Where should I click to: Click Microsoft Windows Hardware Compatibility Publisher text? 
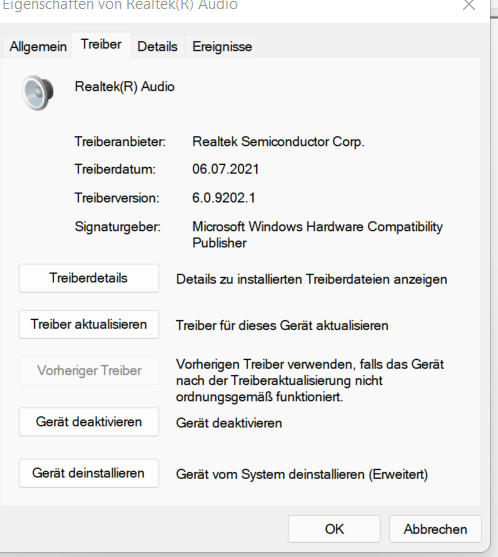tap(318, 235)
